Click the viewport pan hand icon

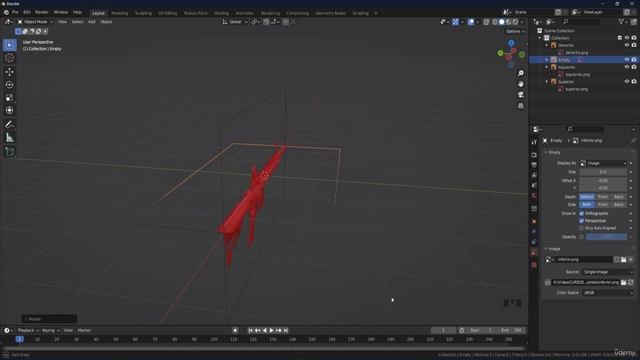click(x=520, y=84)
